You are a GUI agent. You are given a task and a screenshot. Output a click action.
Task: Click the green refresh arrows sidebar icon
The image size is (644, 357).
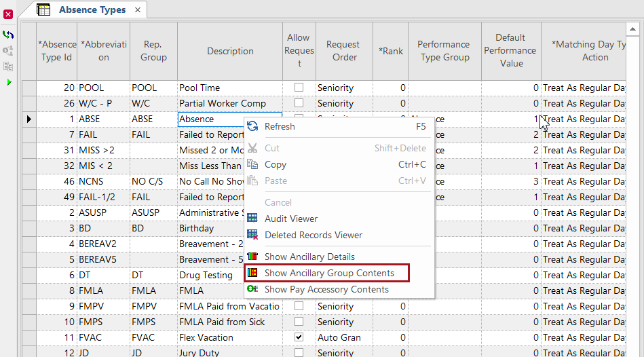pyautogui.click(x=7, y=35)
